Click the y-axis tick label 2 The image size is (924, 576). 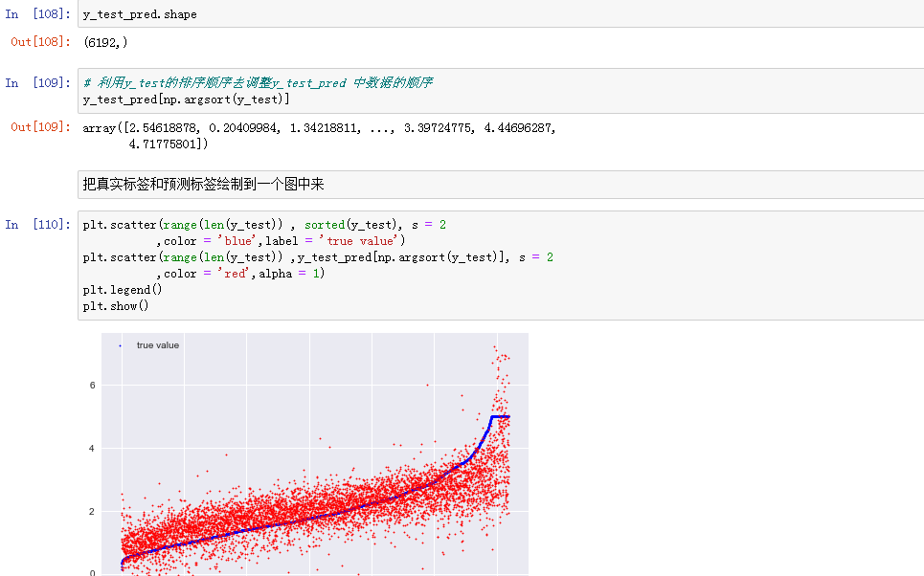[x=92, y=511]
